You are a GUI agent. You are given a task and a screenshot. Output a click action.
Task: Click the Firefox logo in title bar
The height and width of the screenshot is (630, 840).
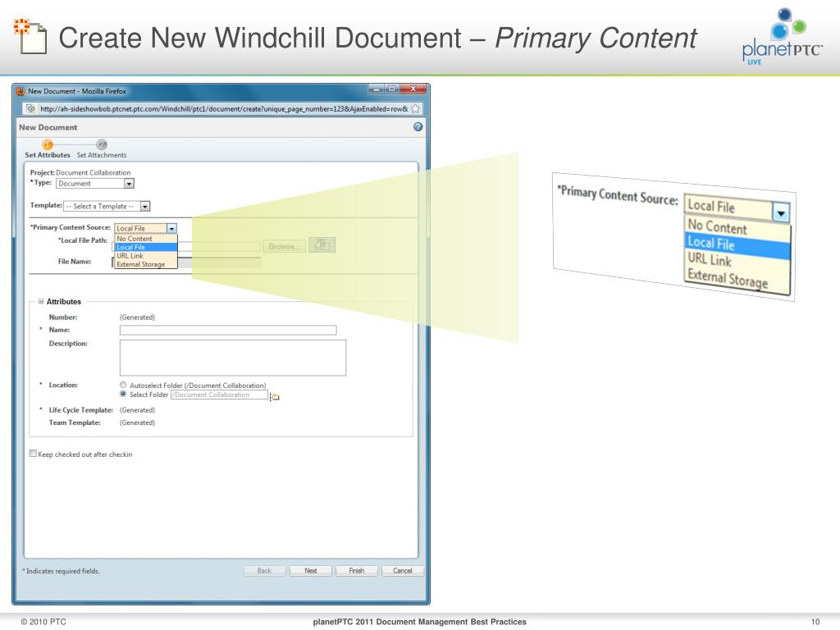click(21, 91)
